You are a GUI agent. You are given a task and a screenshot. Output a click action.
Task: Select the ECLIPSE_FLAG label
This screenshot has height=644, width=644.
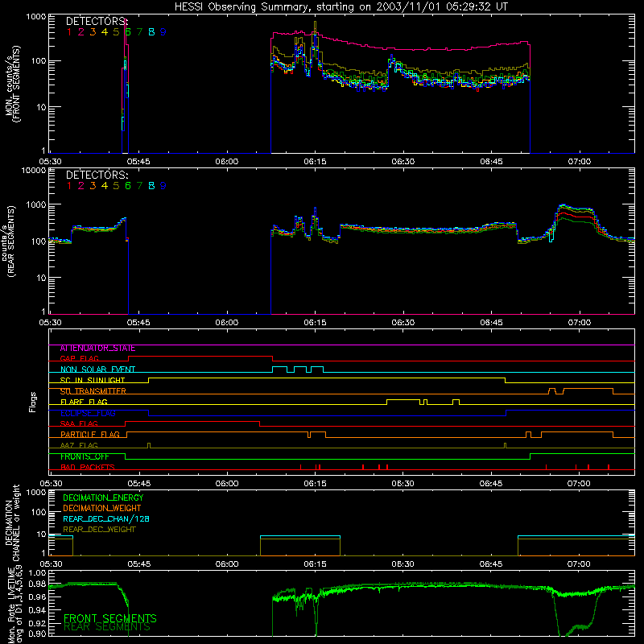point(88,413)
